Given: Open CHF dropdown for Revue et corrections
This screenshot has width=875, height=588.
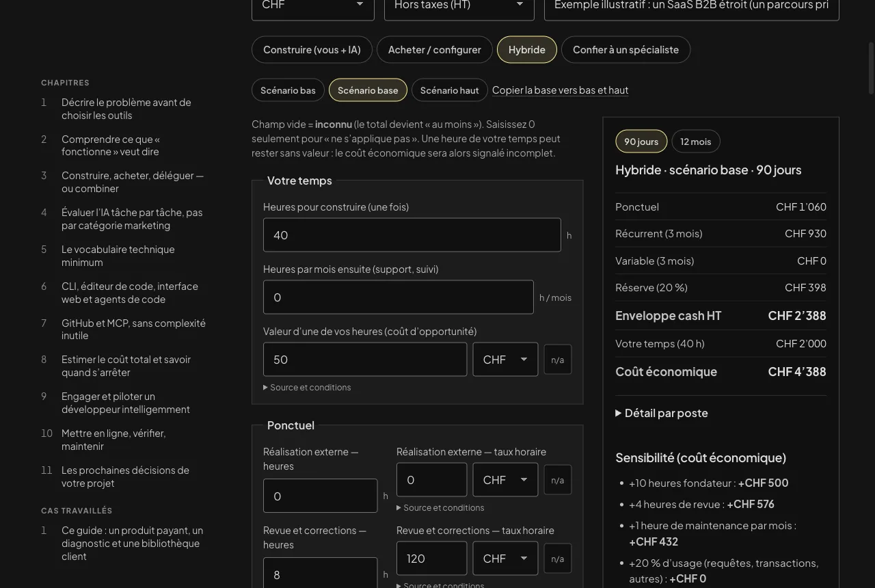Looking at the screenshot, I should 505,558.
